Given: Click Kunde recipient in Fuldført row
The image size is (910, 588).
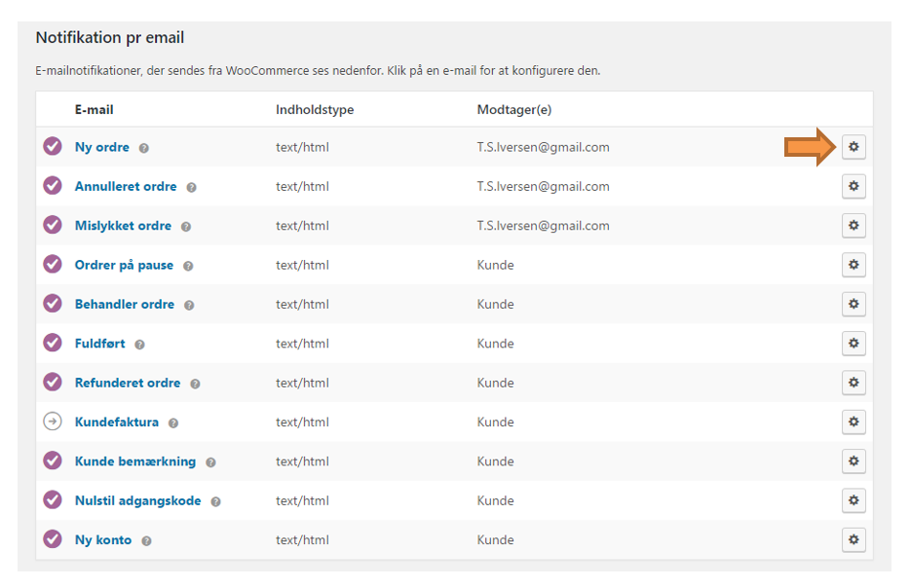Looking at the screenshot, I should tap(496, 344).
